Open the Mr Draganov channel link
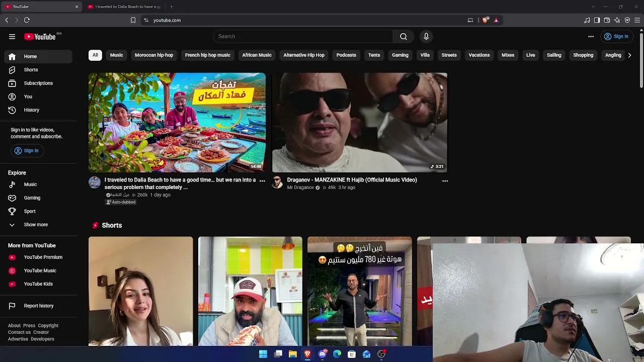 pyautogui.click(x=300, y=188)
